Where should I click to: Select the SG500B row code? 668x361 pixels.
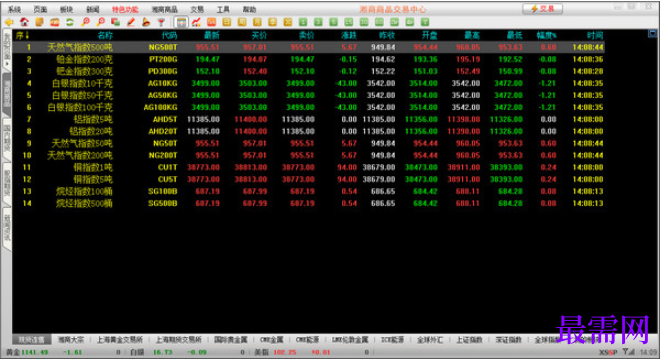point(163,203)
